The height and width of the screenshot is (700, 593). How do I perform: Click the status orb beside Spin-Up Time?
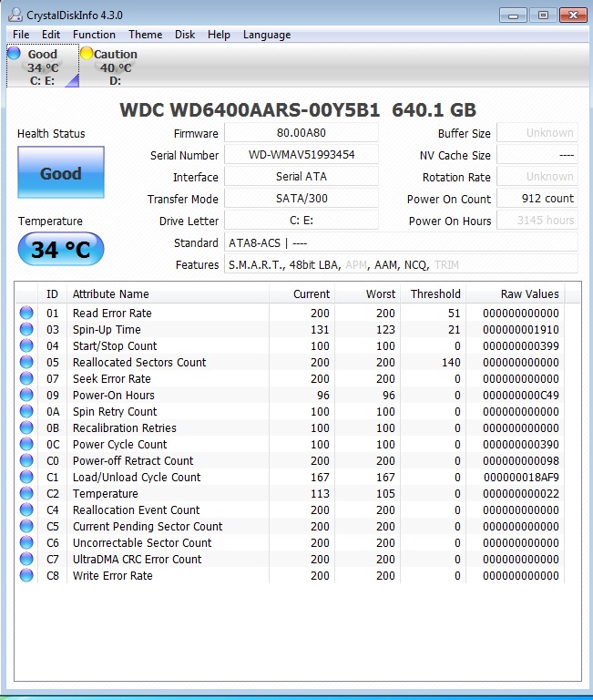click(x=26, y=329)
